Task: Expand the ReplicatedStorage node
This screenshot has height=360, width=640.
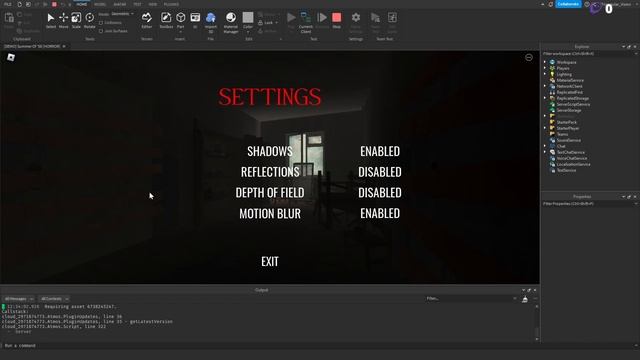Action: (x=545, y=98)
